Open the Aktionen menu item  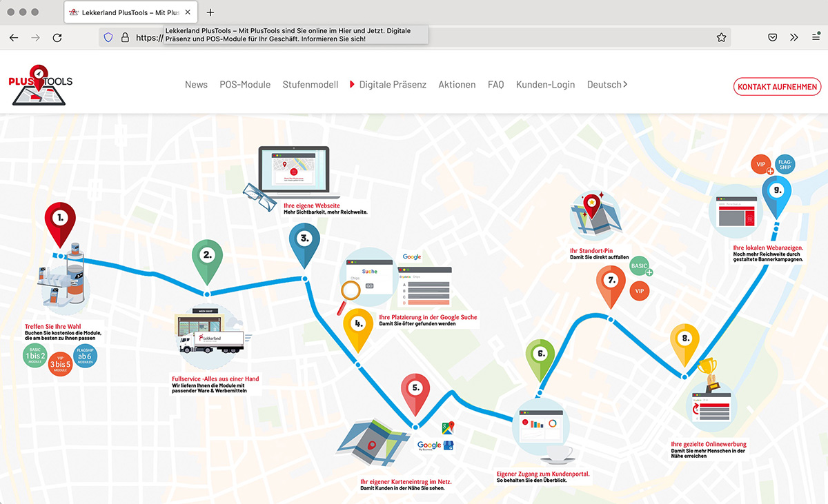pyautogui.click(x=457, y=85)
